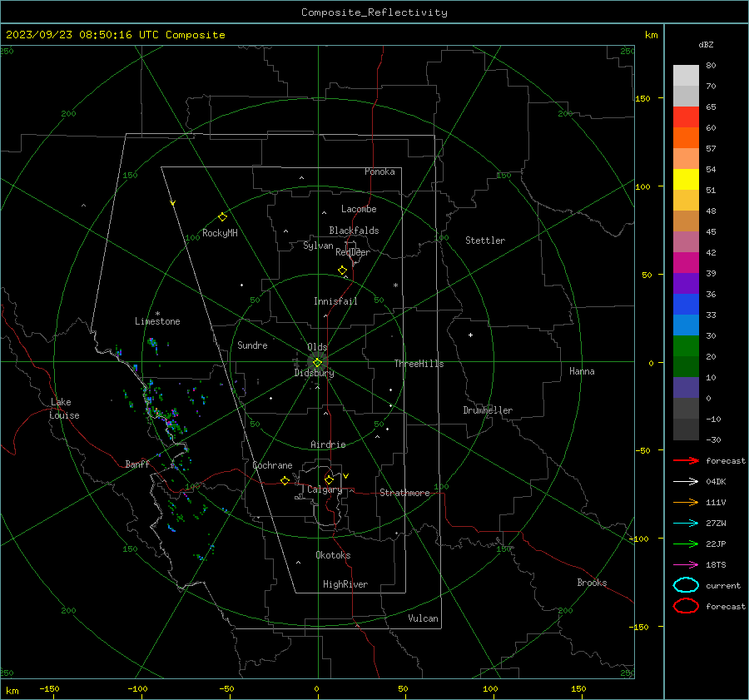Select the red 60-65 dBZ swatch

(686, 117)
